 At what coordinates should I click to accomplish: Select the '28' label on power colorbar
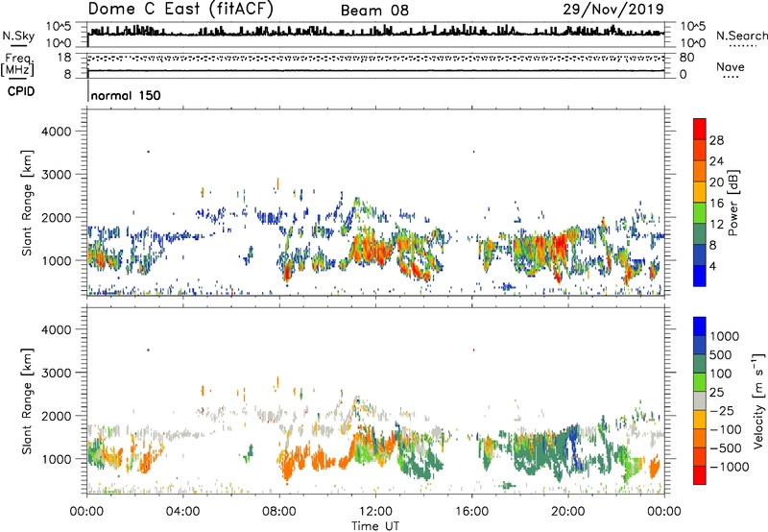pyautogui.click(x=716, y=140)
